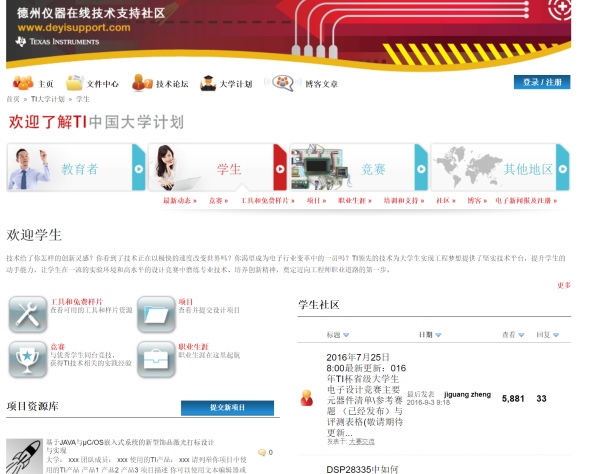
Task: Click the 主页 home icon
Action: coord(21,83)
